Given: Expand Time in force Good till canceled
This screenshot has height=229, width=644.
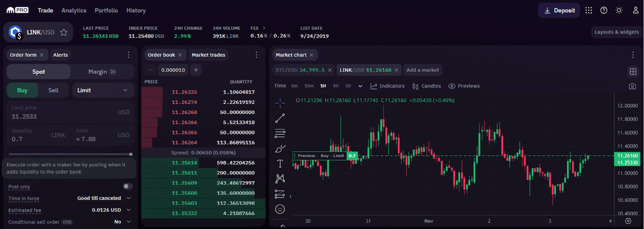Looking at the screenshot, I should [x=104, y=198].
